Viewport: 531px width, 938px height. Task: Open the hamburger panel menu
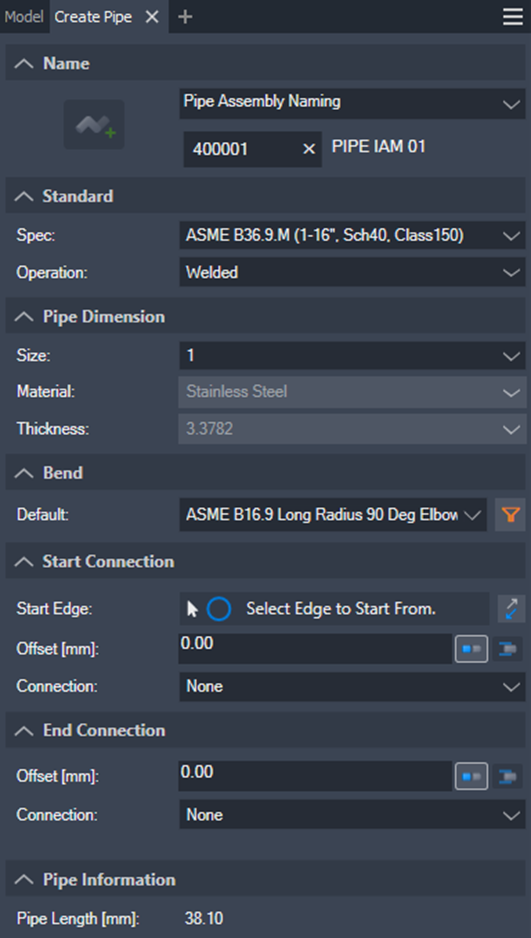[512, 17]
